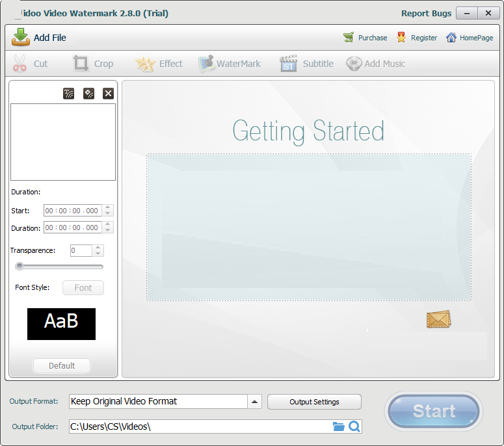Click the Add File download-arrow icon

[21, 37]
